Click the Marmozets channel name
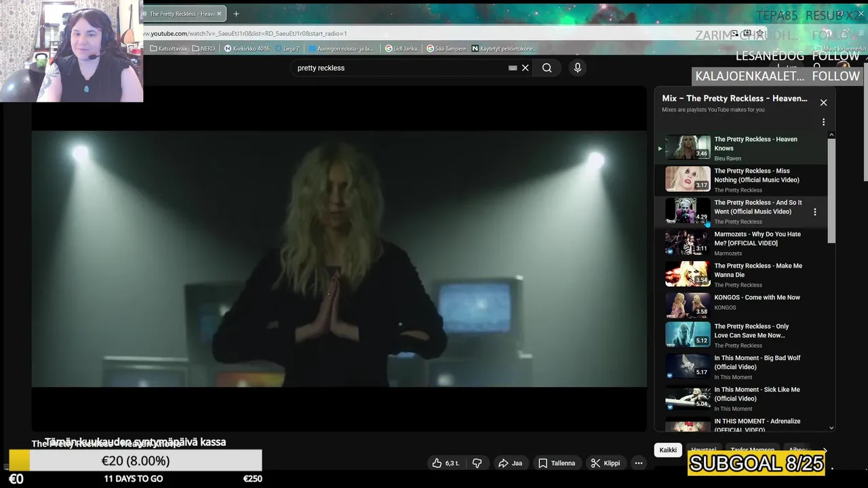This screenshot has width=868, height=488. point(728,253)
